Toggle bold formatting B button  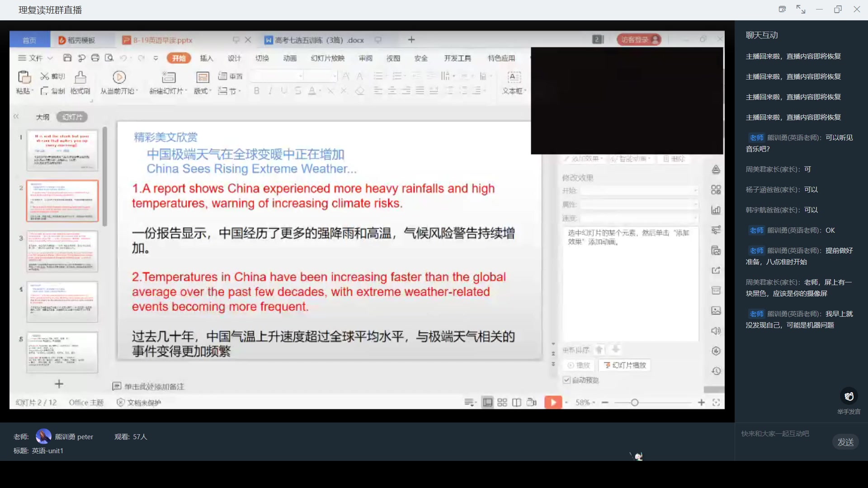(x=257, y=91)
